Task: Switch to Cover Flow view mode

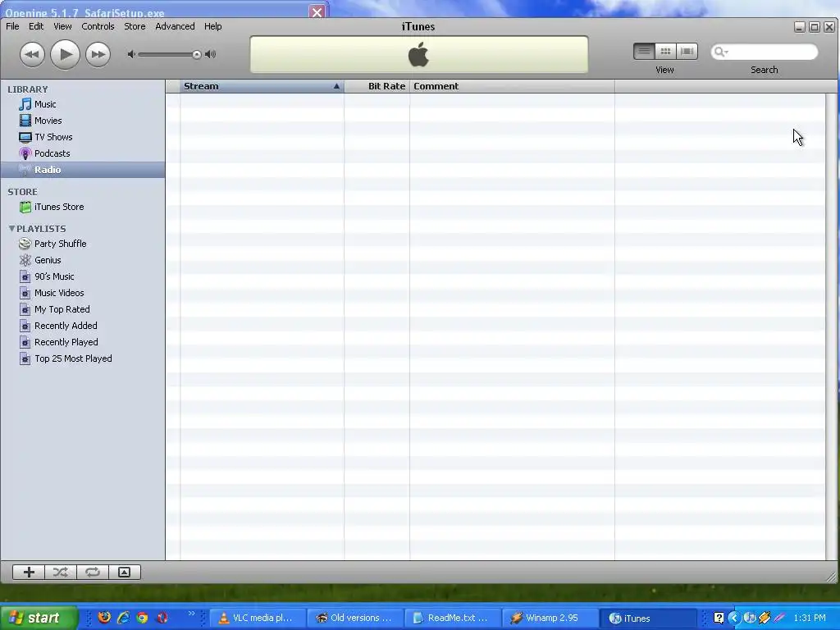Action: 687,52
